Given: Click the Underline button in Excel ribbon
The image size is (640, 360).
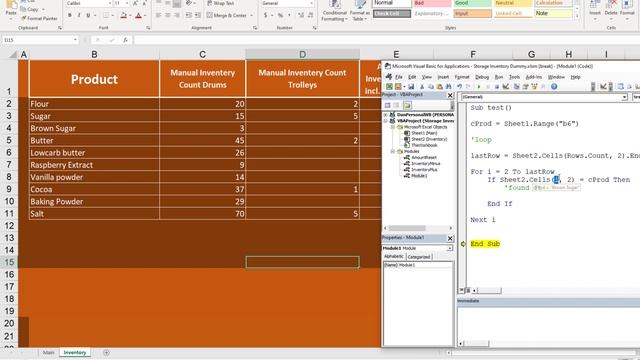Looking at the screenshot, I should 88,16.
